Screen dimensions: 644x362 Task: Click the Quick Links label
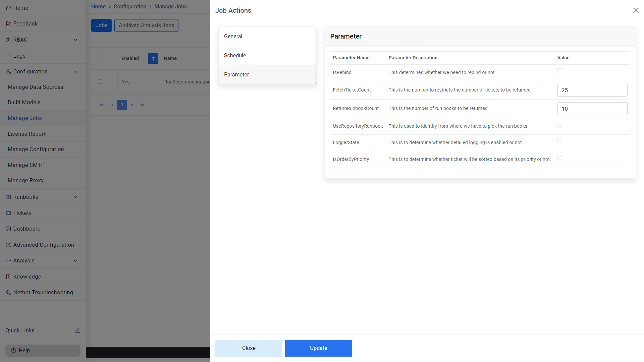[x=20, y=330]
